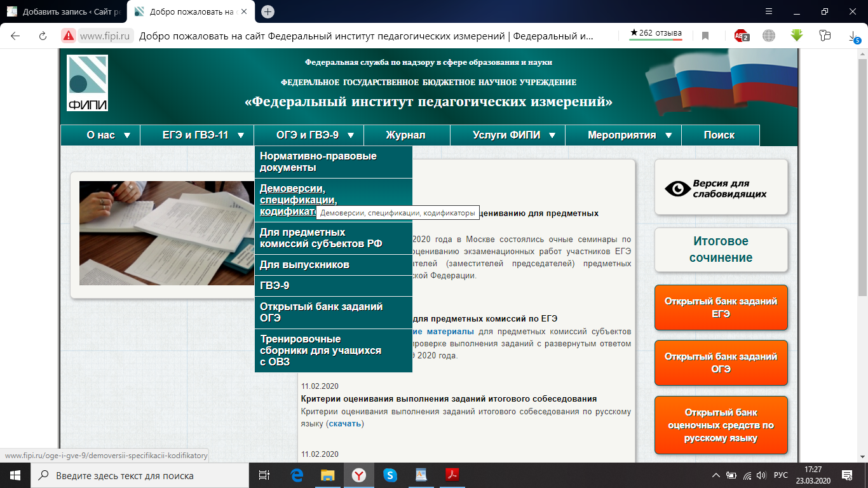
Task: Expand the 'Услуги ФИПИ' dropdown
Action: coord(513,135)
